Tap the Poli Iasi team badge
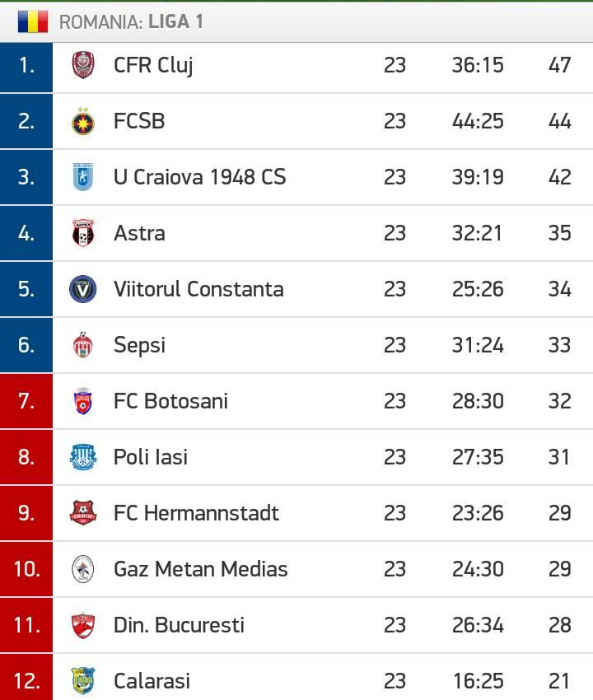 83,457
